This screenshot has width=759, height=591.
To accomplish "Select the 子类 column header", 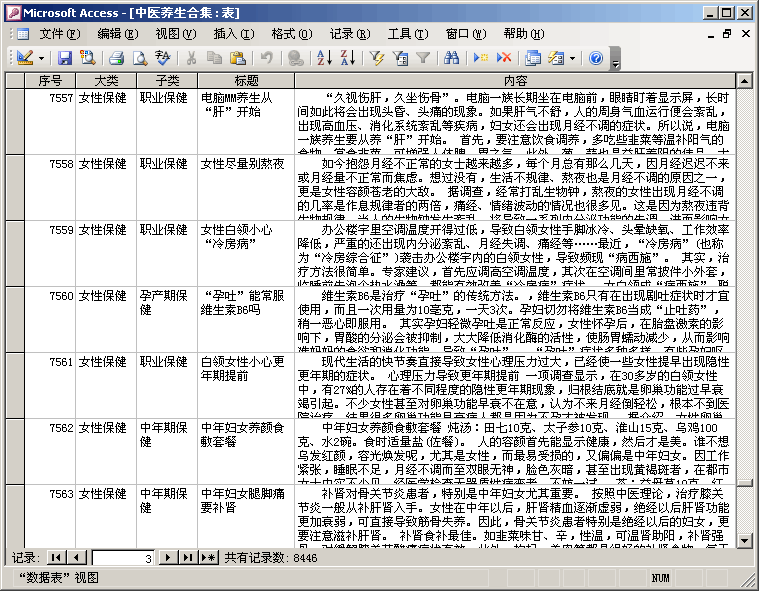I will click(167, 81).
